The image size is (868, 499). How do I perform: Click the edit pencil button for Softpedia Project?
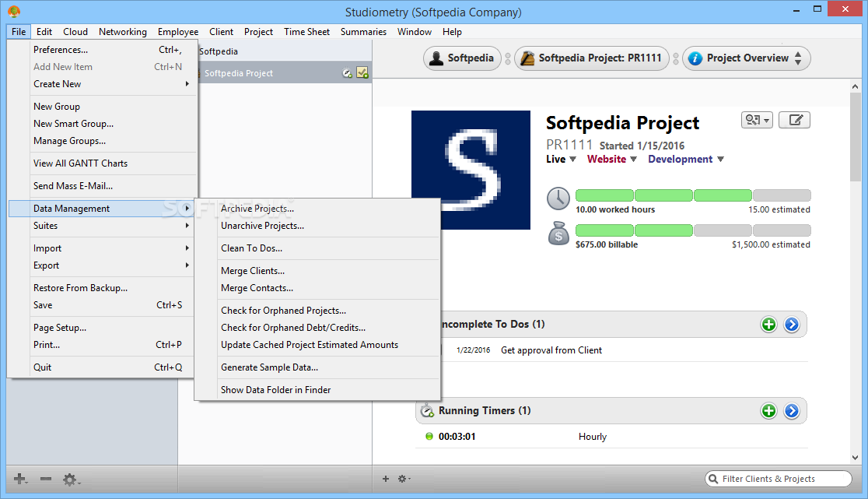794,120
